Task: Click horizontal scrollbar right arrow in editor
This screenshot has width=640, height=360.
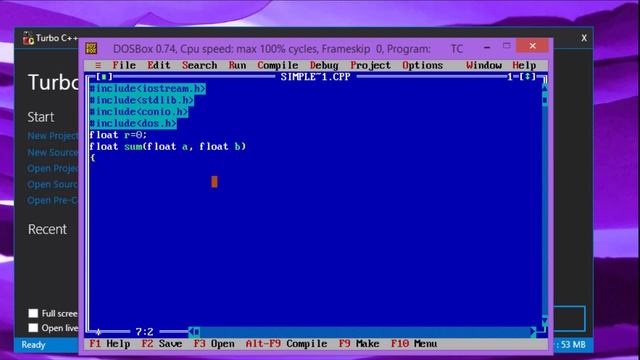Action: click(x=533, y=332)
